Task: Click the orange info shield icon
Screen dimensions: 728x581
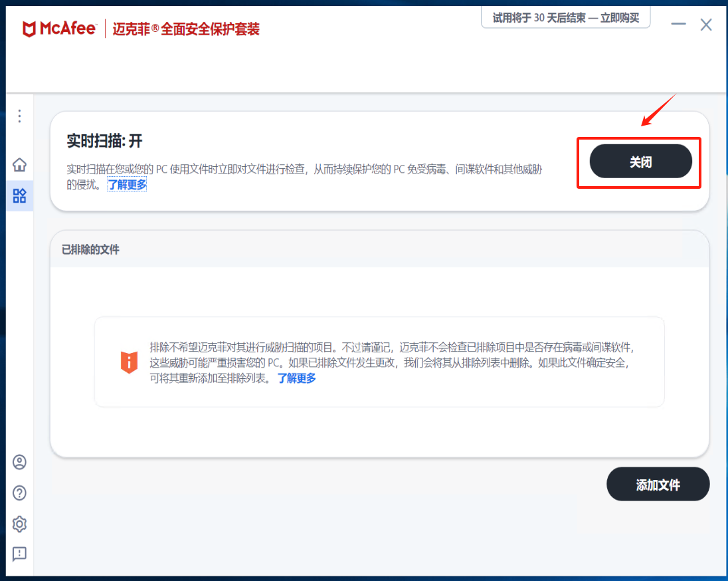Action: tap(129, 362)
